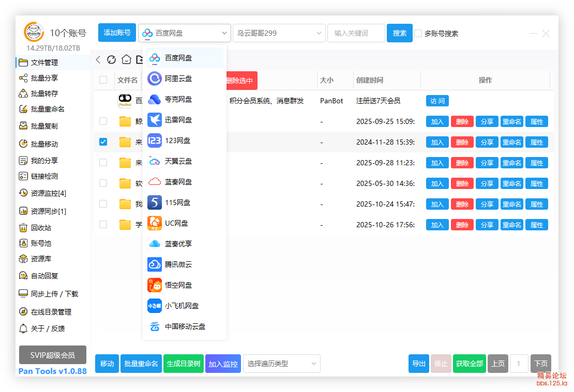Click 获取全部 button

point(470,364)
